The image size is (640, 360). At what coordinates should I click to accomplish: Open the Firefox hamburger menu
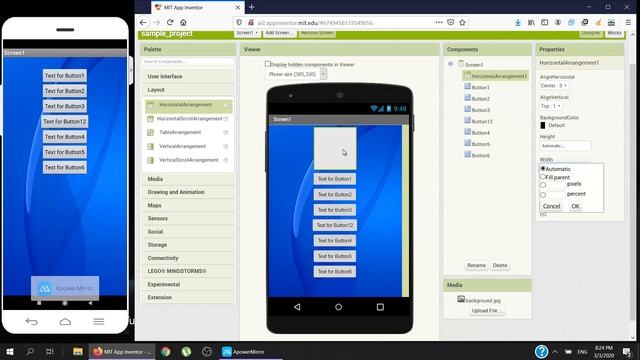click(628, 22)
